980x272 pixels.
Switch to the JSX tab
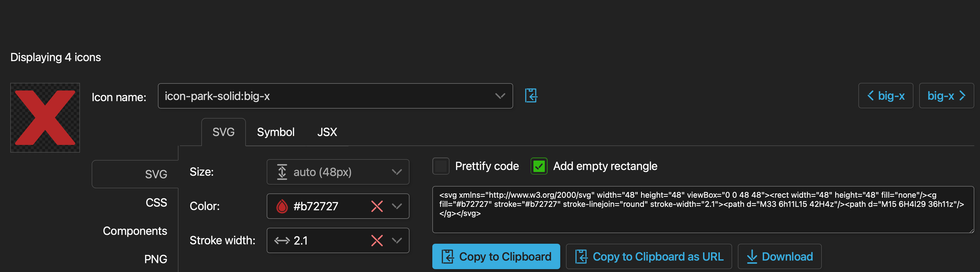[327, 132]
